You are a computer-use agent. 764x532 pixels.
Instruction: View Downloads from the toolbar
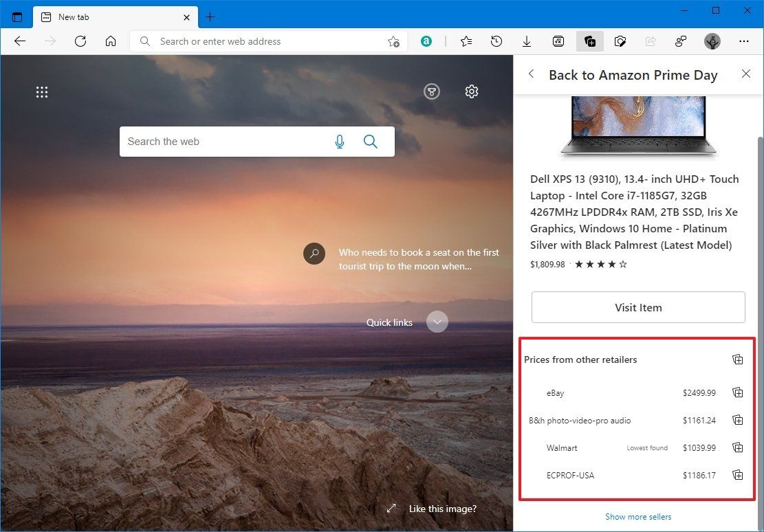(527, 41)
